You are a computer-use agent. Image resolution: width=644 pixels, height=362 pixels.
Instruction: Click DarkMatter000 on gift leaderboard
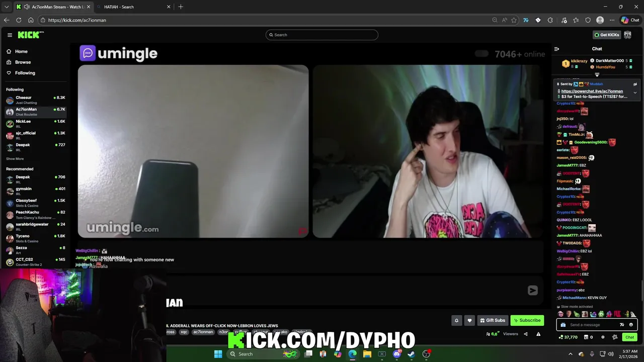(x=610, y=61)
